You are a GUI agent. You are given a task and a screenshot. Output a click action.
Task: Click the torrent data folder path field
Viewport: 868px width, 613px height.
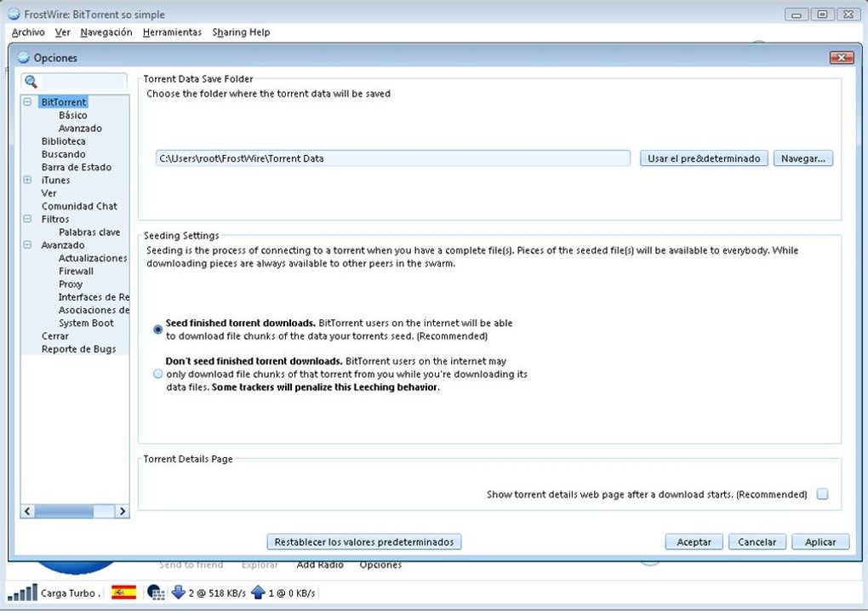[393, 158]
